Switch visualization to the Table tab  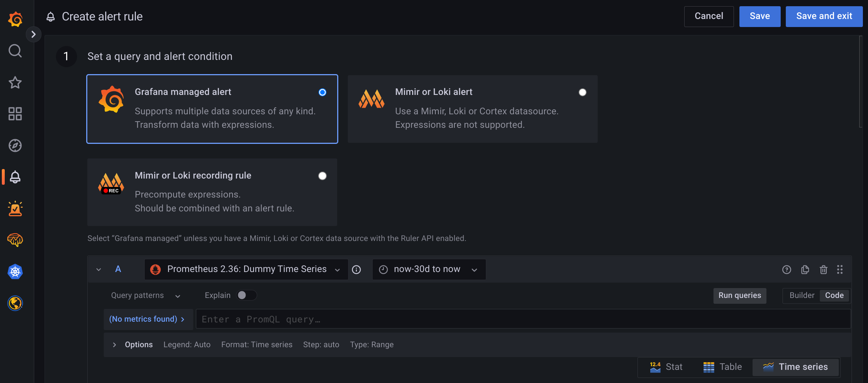click(x=723, y=367)
